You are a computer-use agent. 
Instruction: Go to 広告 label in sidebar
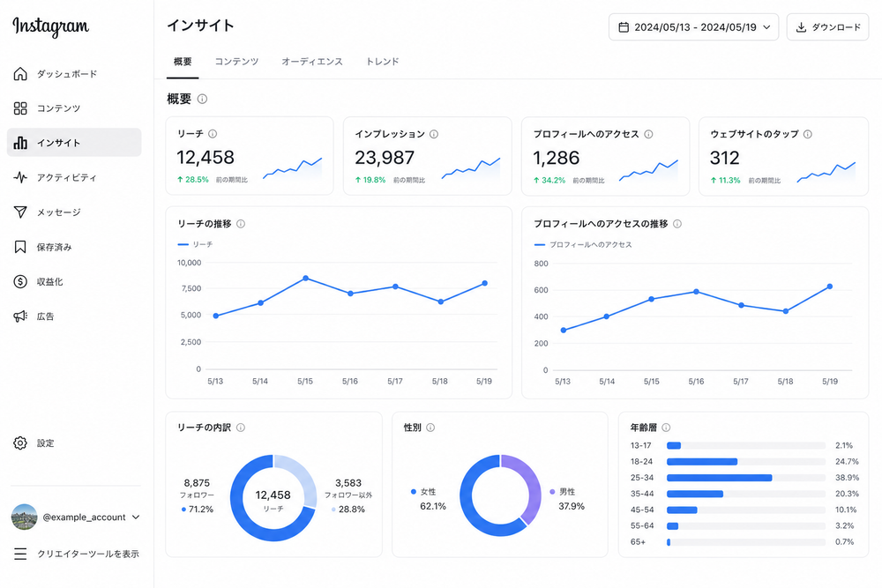click(x=46, y=316)
